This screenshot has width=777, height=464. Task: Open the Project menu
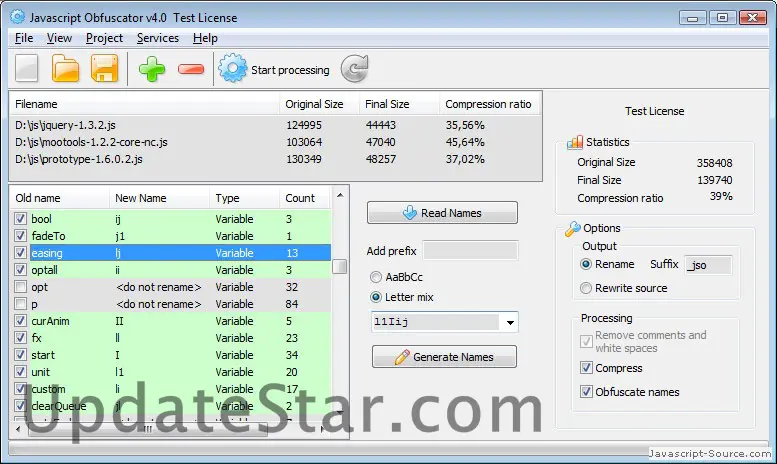(104, 38)
